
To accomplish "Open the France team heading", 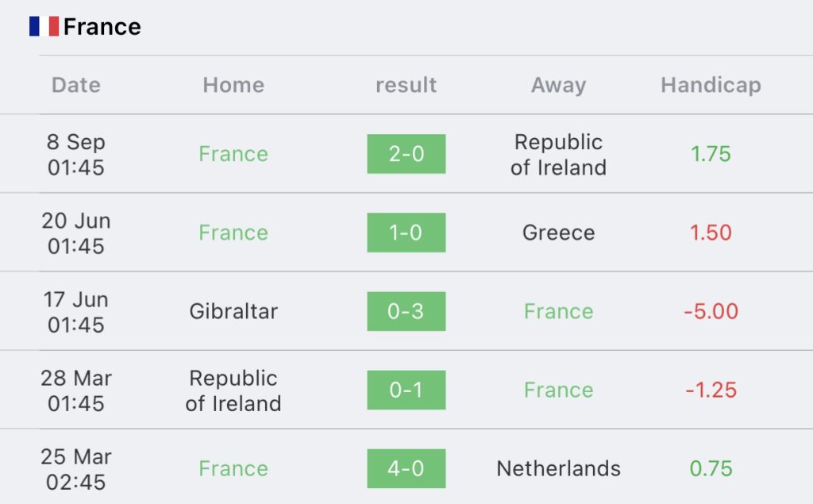I will [x=102, y=27].
